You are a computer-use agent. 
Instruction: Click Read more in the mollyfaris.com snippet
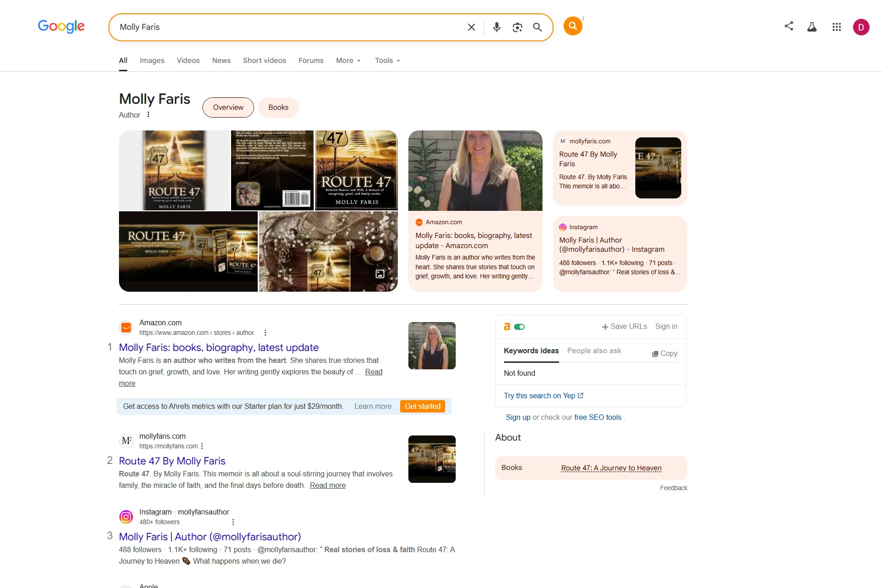tap(328, 486)
